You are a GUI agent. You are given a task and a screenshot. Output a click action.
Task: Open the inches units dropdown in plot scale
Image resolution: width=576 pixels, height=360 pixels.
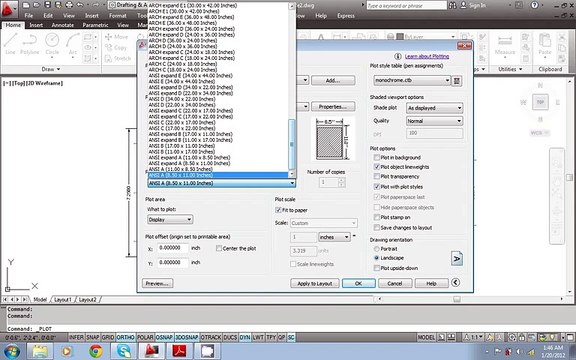(334, 237)
